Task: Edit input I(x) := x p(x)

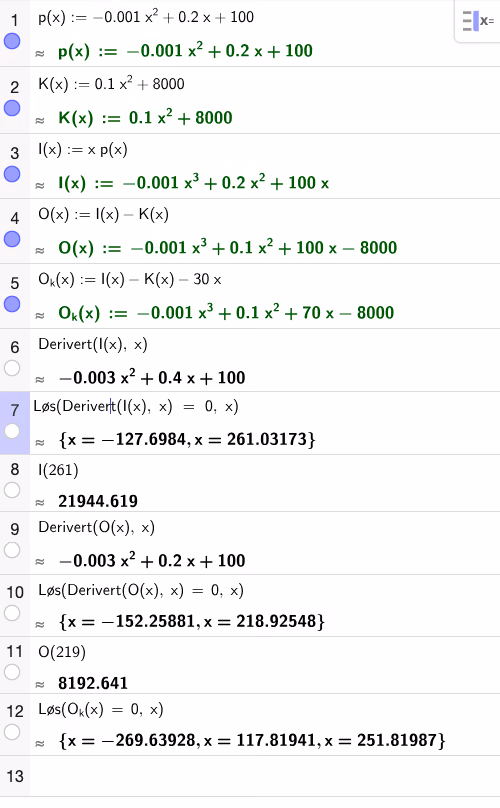Action: pyautogui.click(x=82, y=150)
